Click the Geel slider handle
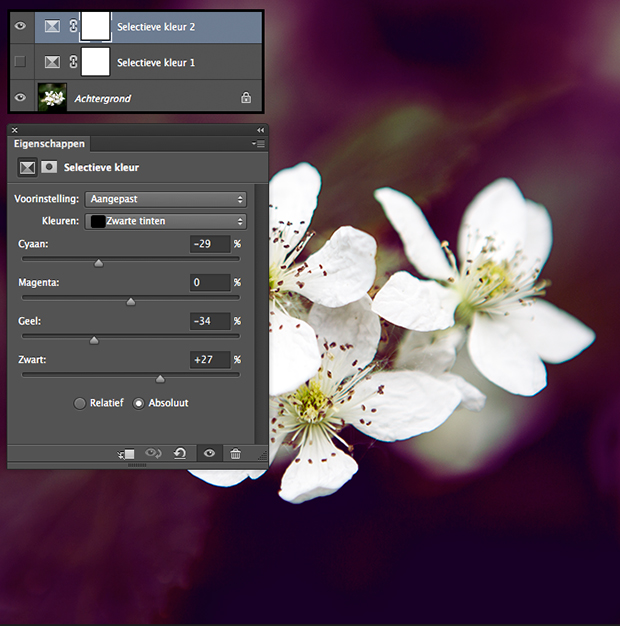 [94, 340]
